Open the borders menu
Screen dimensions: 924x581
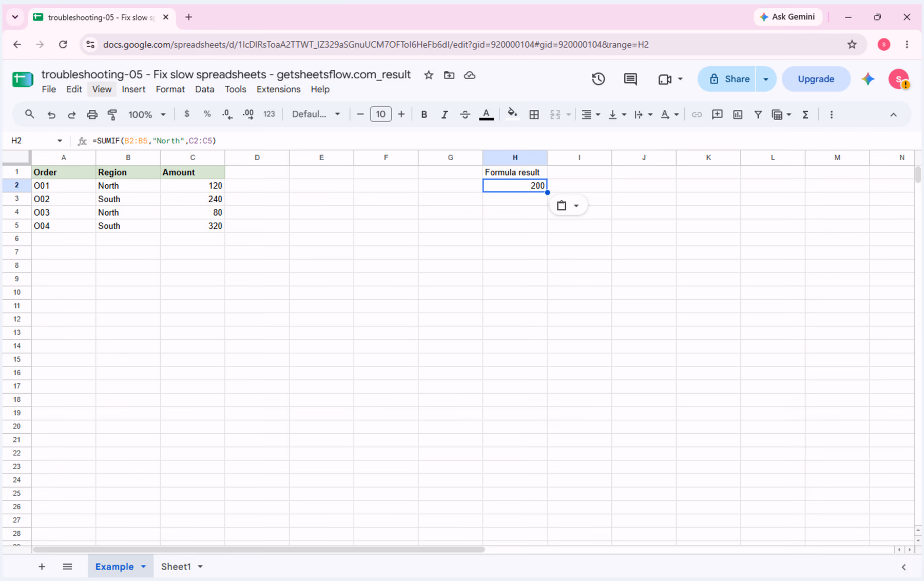coord(534,114)
